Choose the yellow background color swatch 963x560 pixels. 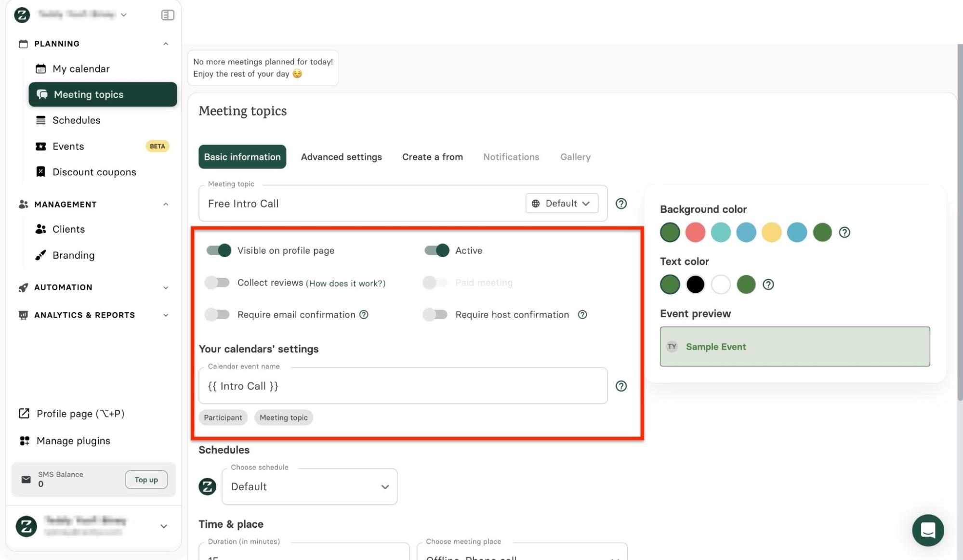click(x=771, y=233)
